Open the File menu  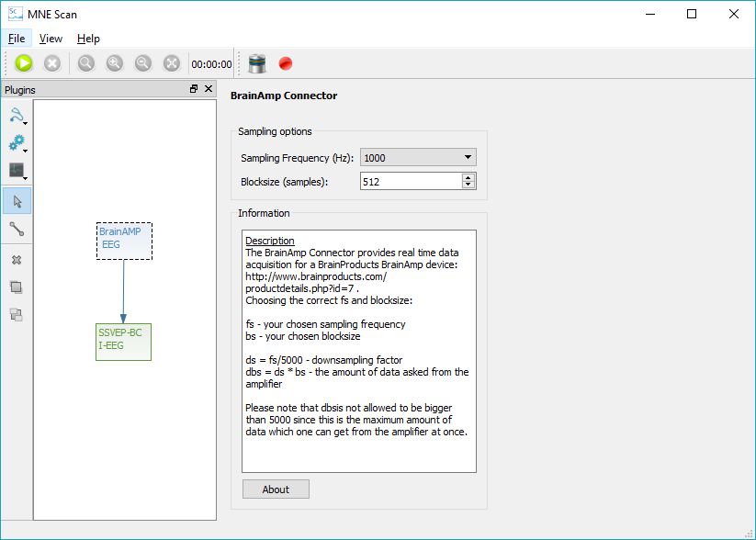coord(17,39)
